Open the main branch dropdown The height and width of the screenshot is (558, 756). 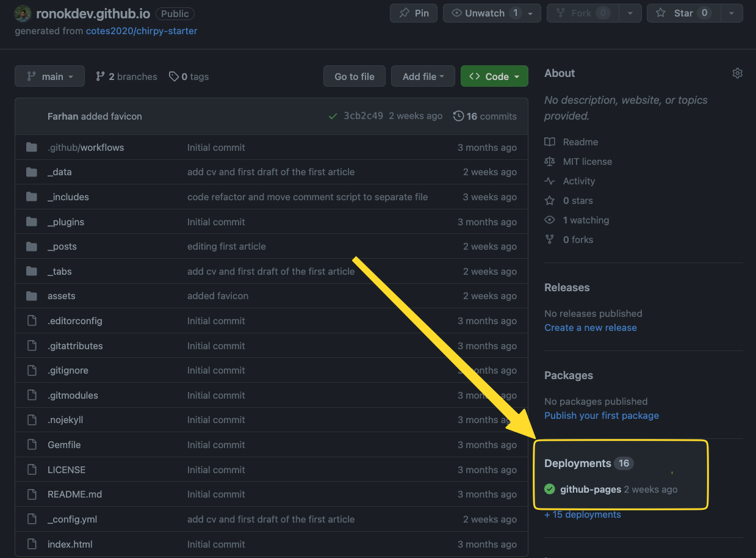click(49, 76)
